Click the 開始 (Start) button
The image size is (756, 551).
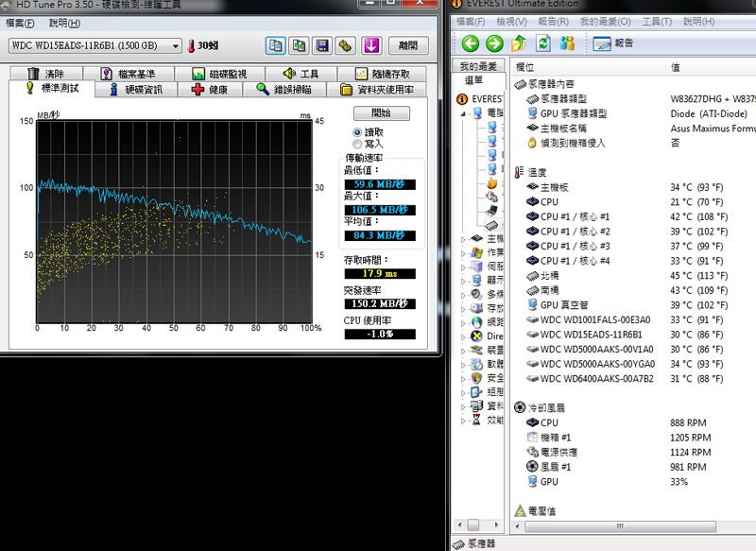380,112
